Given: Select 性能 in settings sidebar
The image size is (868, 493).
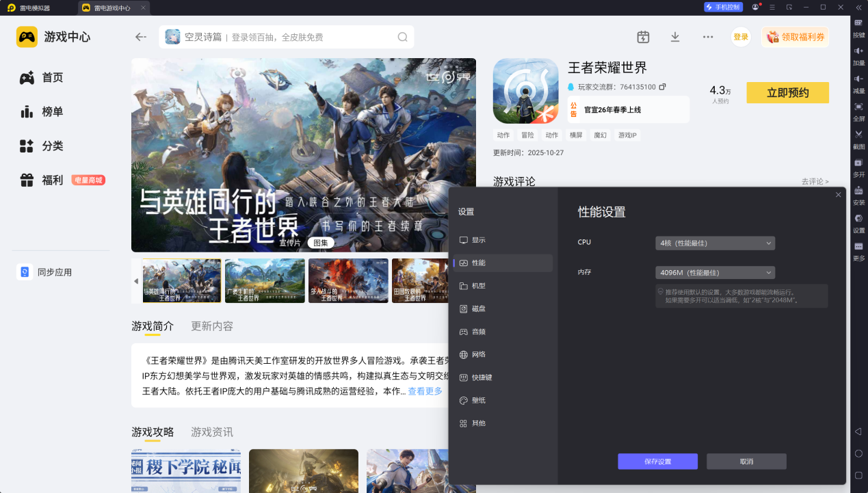Looking at the screenshot, I should (x=503, y=263).
